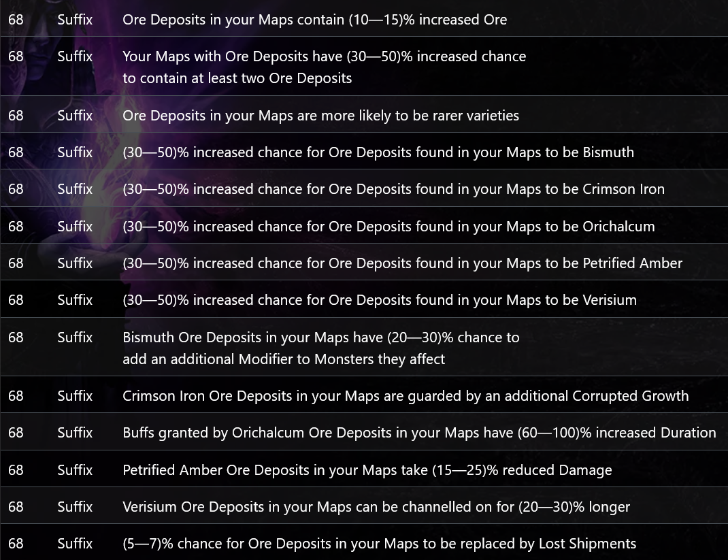Click level 68 in the Orichalcum chance row
This screenshot has width=728, height=560.
16,226
